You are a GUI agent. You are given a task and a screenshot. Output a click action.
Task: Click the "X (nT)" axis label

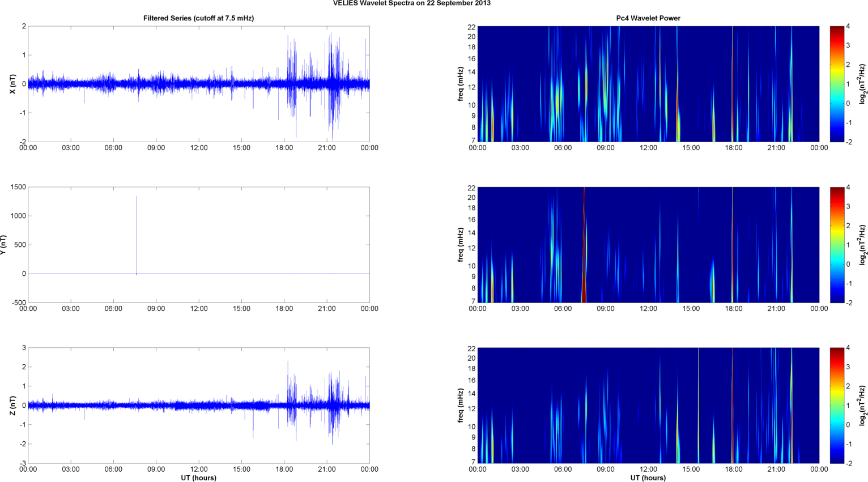click(12, 84)
